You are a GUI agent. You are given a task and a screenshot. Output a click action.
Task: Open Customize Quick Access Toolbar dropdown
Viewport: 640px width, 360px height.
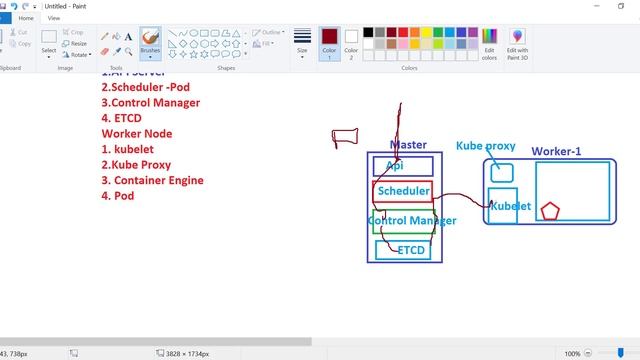(35, 7)
